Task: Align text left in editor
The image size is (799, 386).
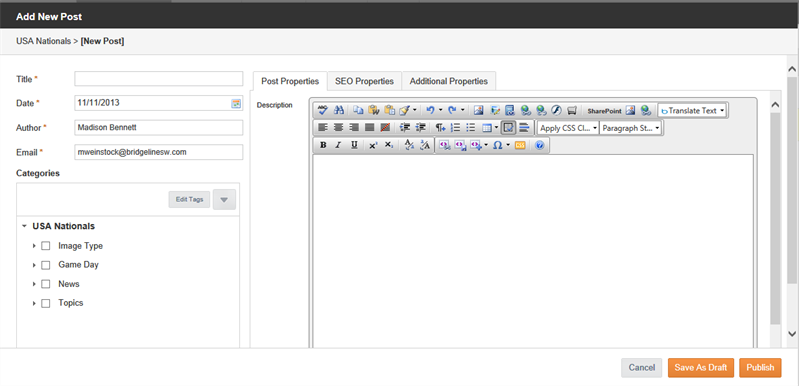Action: point(323,127)
